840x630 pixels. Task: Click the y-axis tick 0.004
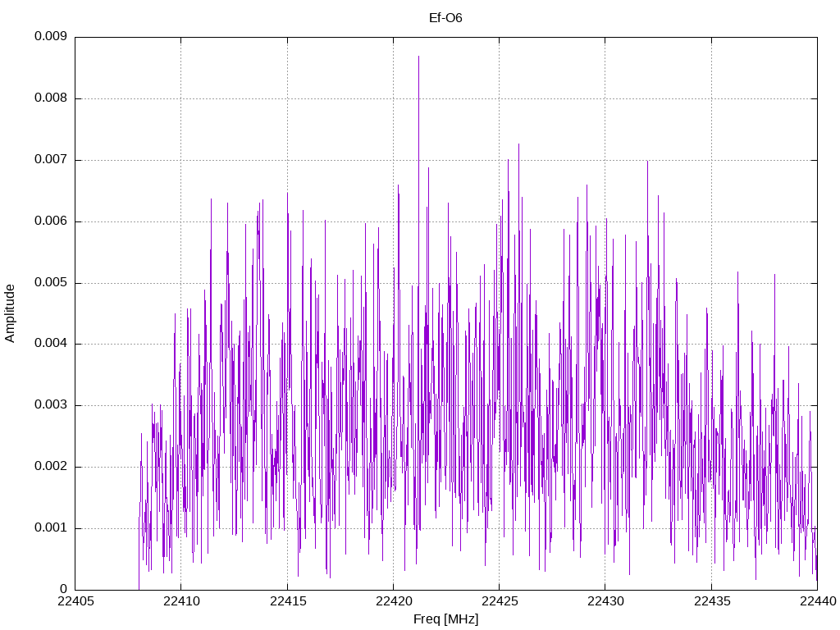(51, 344)
